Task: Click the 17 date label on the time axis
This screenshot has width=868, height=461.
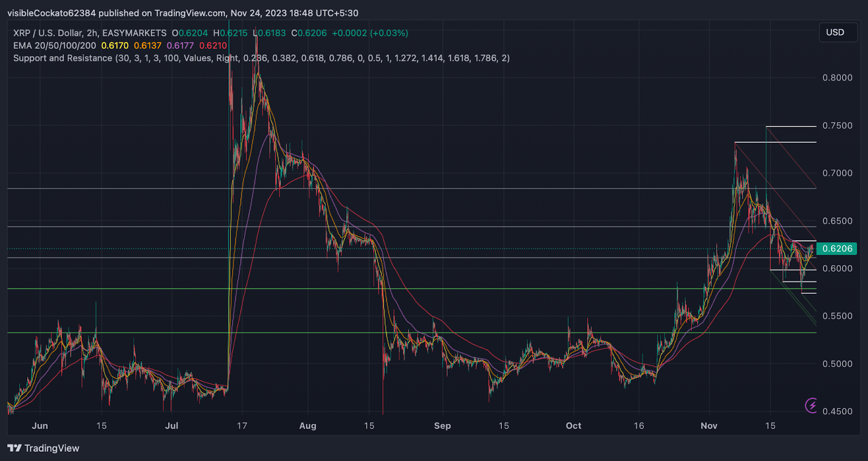Action: (242, 426)
